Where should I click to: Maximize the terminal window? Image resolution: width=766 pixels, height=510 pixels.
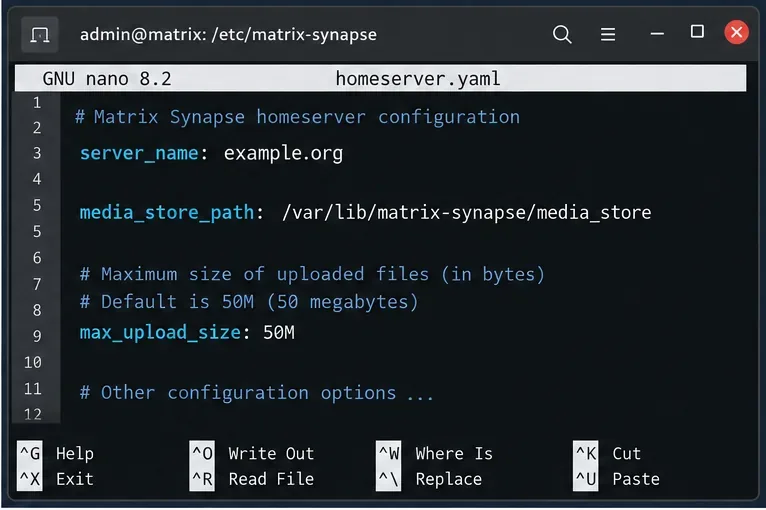(x=697, y=32)
